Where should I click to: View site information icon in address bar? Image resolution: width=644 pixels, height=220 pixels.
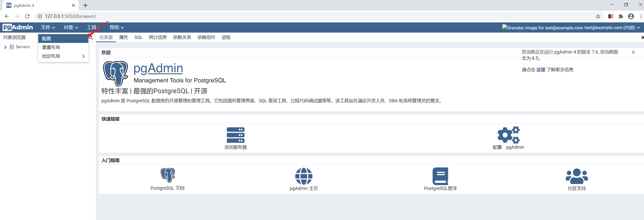[40, 16]
